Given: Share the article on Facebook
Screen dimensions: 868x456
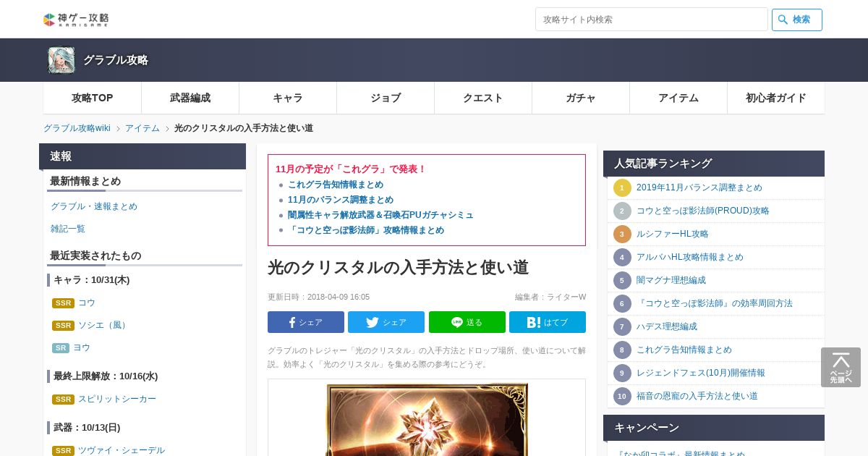Looking at the screenshot, I should pyautogui.click(x=306, y=322).
